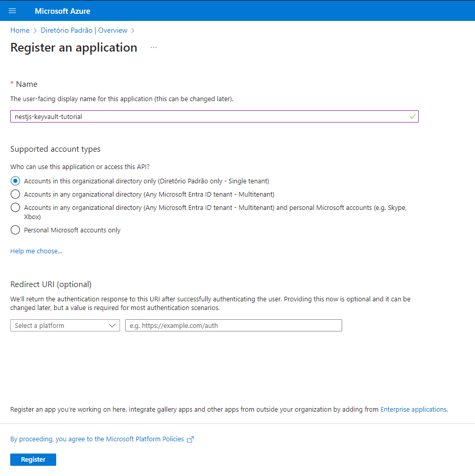Select Multitenant and personal accounts radio option
The width and height of the screenshot is (475, 476).
click(15, 208)
